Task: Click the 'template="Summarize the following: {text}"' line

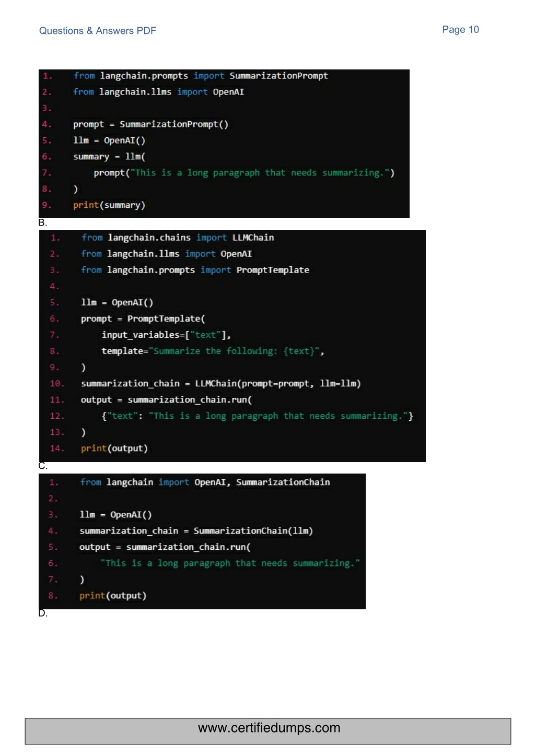Action: tap(213, 351)
